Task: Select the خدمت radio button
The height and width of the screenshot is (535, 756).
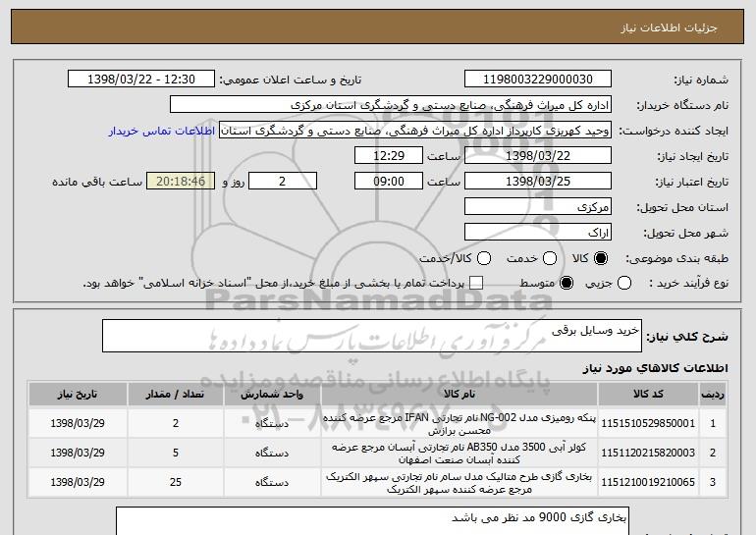Action: point(550,259)
